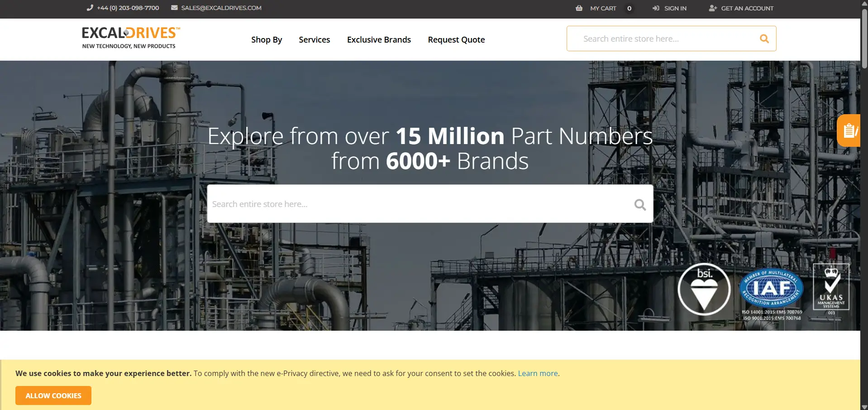Click the shopping basket cart icon
The width and height of the screenshot is (868, 410).
pos(579,8)
